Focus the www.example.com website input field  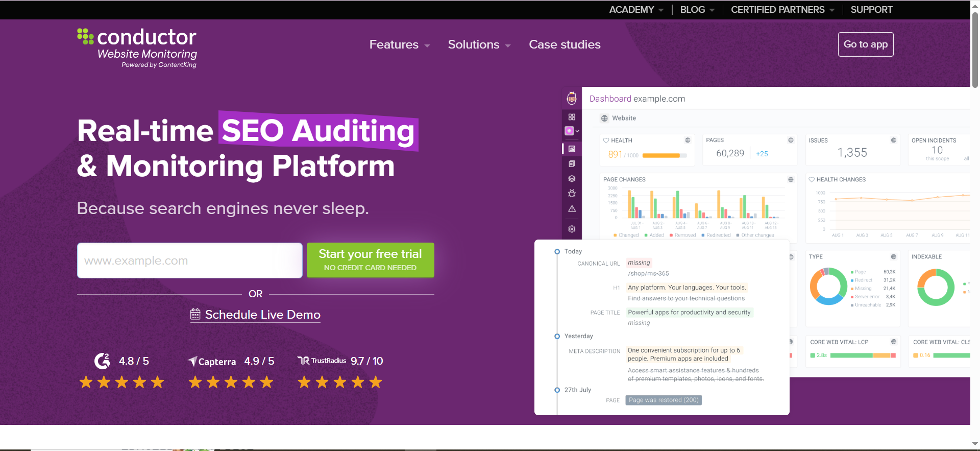tap(189, 260)
